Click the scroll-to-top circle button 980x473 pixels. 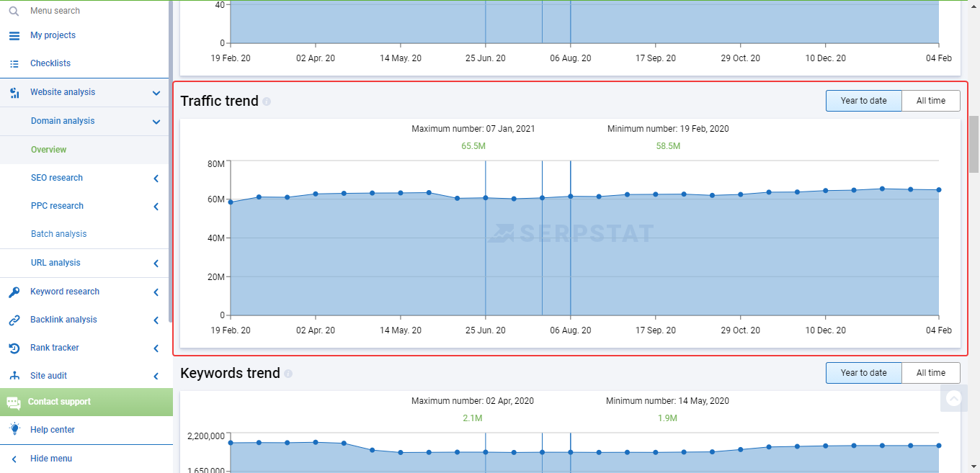pos(954,398)
